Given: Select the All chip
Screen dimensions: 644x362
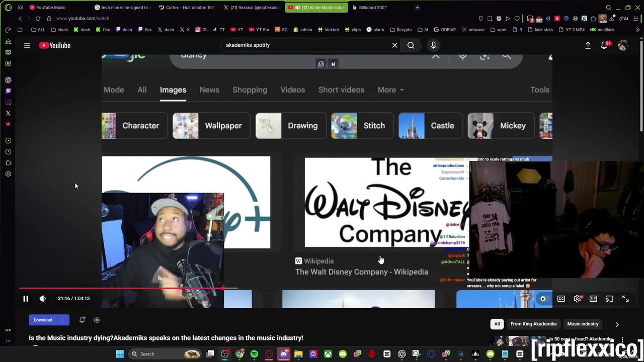Looking at the screenshot, I should pyautogui.click(x=497, y=324).
